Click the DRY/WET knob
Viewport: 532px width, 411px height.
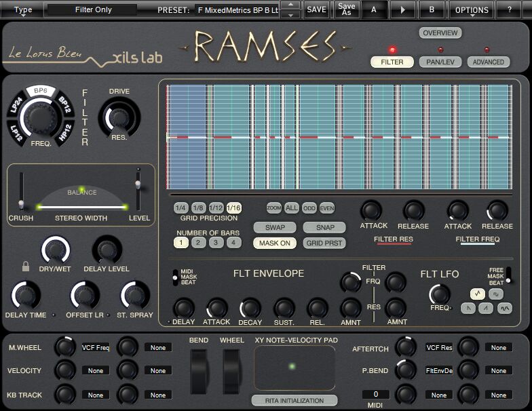pos(56,251)
